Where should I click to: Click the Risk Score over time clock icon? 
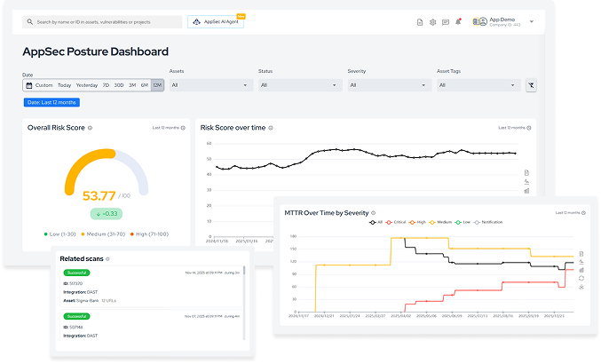529,128
